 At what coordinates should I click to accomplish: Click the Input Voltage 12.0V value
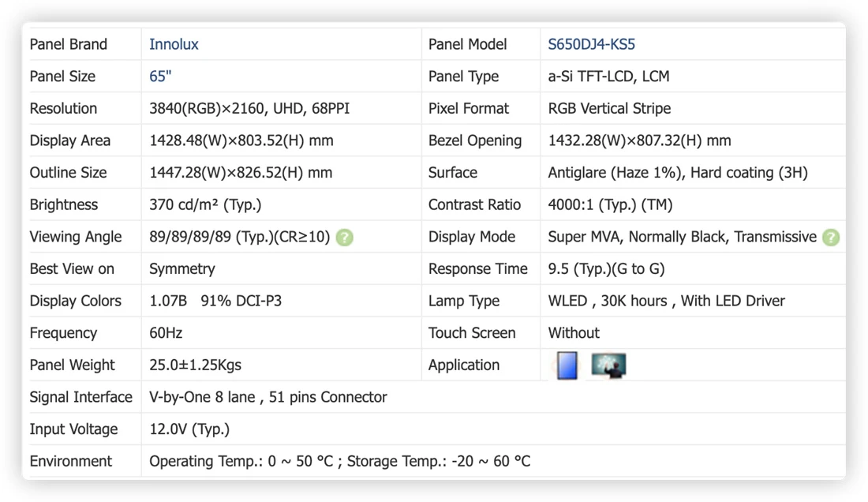[x=189, y=429]
